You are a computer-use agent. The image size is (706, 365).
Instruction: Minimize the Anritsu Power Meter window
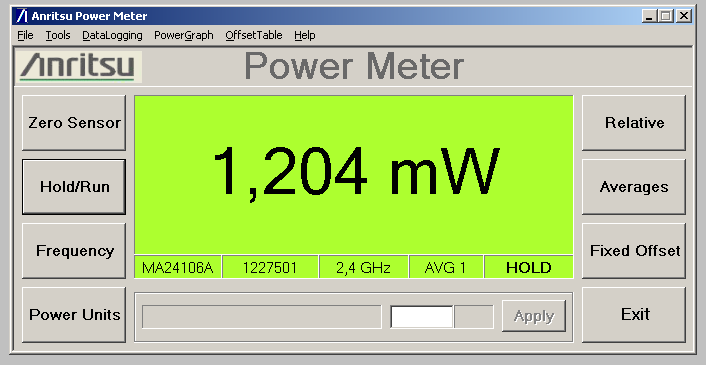coord(649,16)
